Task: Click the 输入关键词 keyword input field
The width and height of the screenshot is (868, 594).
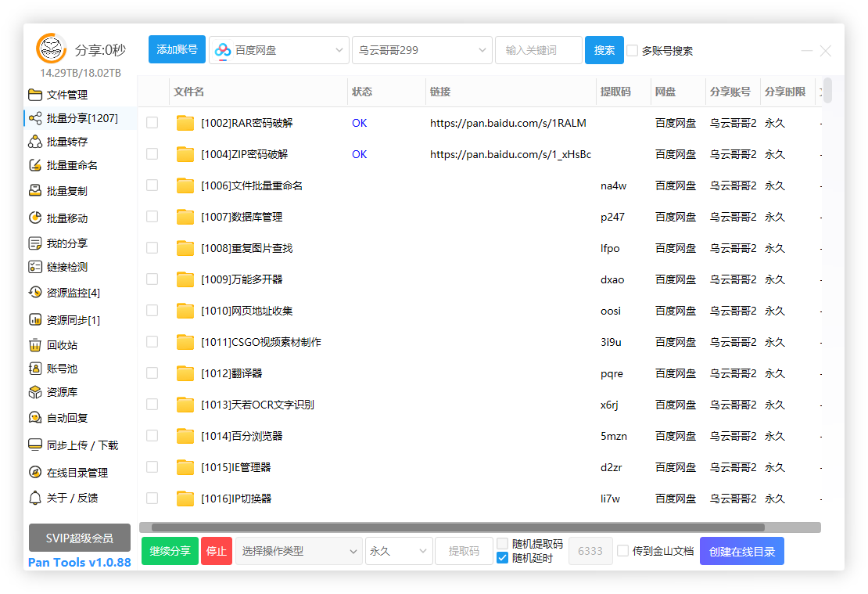Action: click(538, 50)
